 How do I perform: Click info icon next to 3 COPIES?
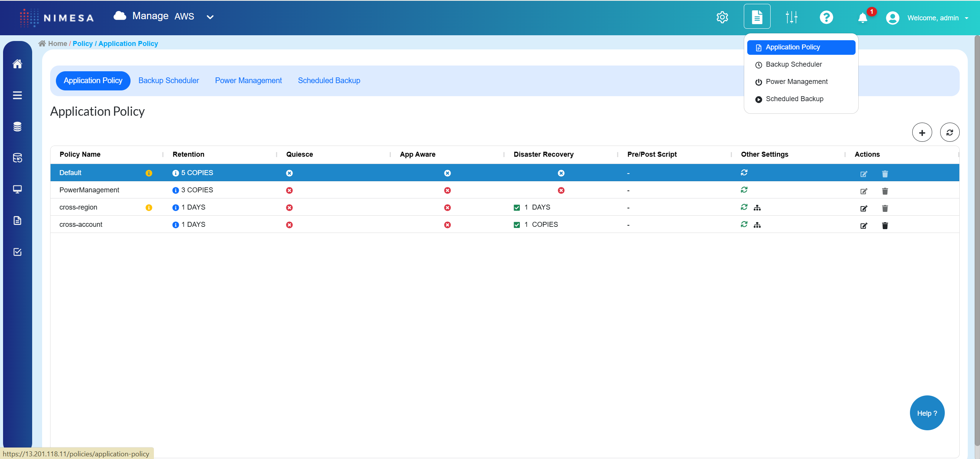pos(176,190)
